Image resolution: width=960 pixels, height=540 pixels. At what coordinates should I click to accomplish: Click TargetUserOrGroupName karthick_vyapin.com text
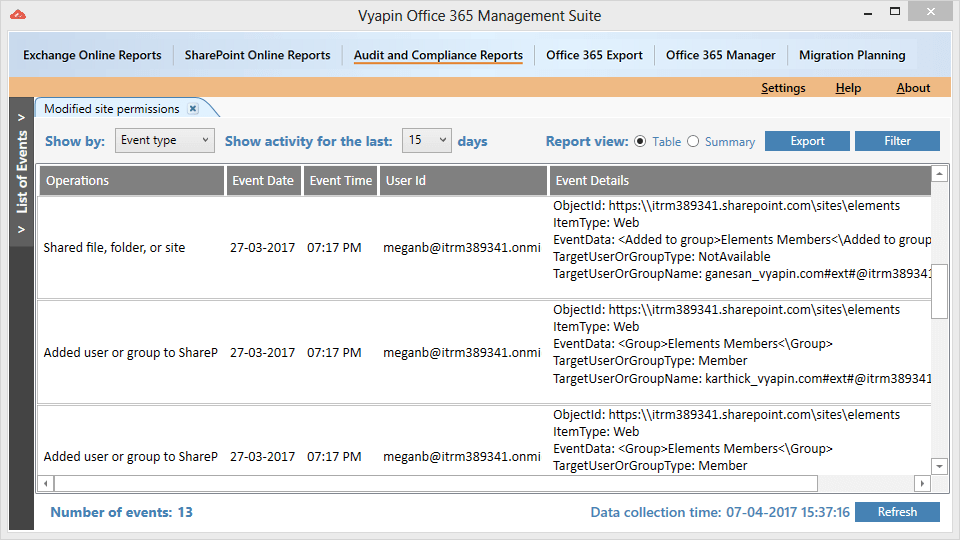point(742,379)
